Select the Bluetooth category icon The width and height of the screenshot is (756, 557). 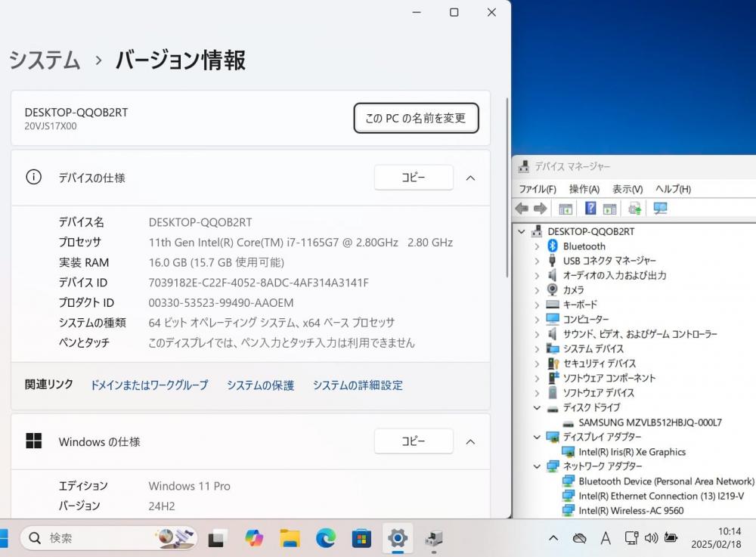pyautogui.click(x=553, y=246)
